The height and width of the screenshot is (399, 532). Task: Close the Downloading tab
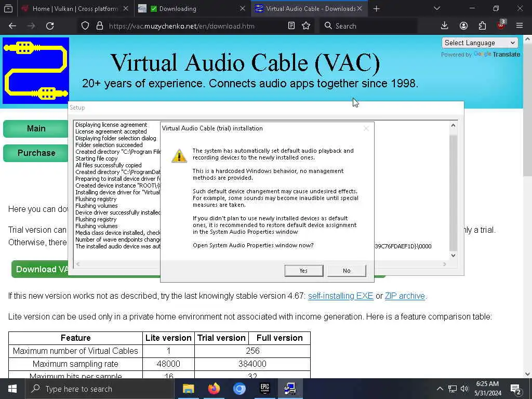[243, 8]
